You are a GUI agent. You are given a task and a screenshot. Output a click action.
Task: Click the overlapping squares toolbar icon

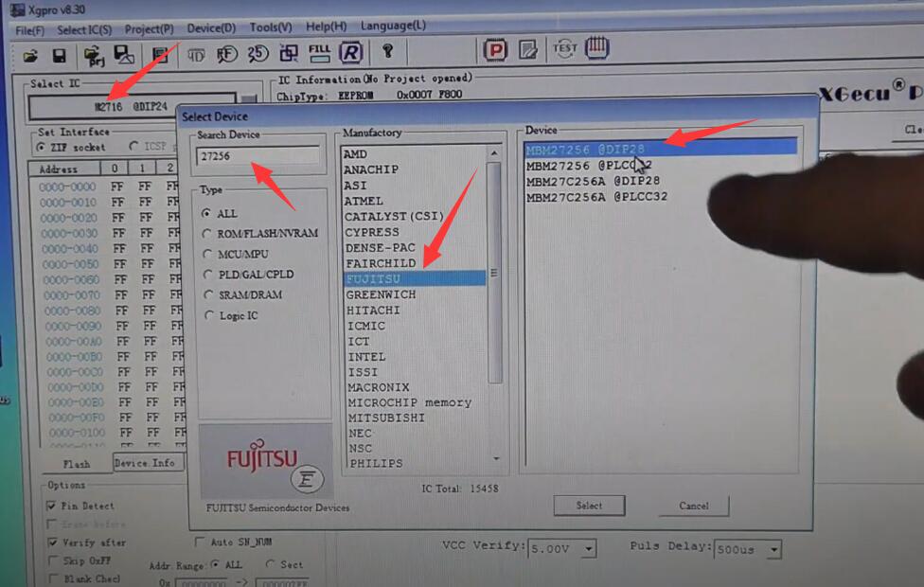[x=289, y=54]
